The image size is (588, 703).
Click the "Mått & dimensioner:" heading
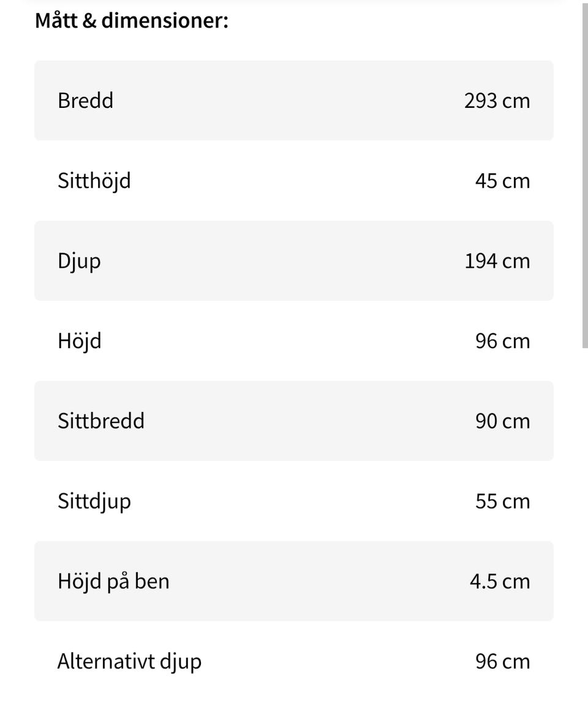[x=132, y=21]
